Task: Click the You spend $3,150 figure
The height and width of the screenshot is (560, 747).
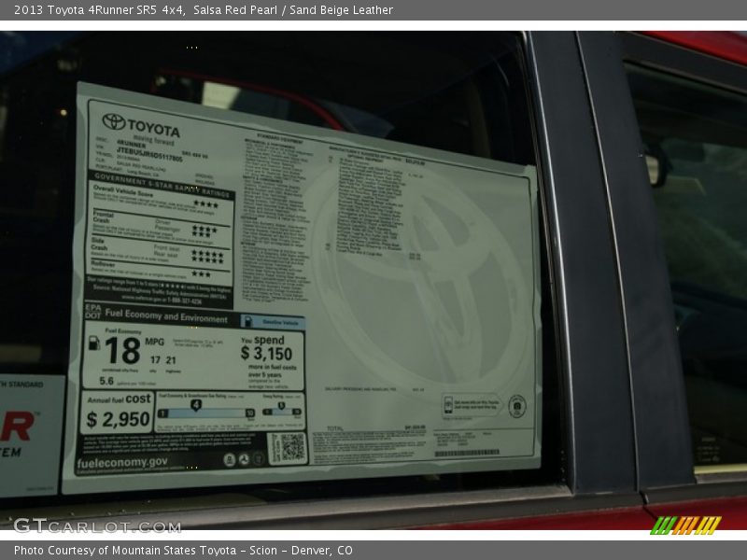Action: 267,348
